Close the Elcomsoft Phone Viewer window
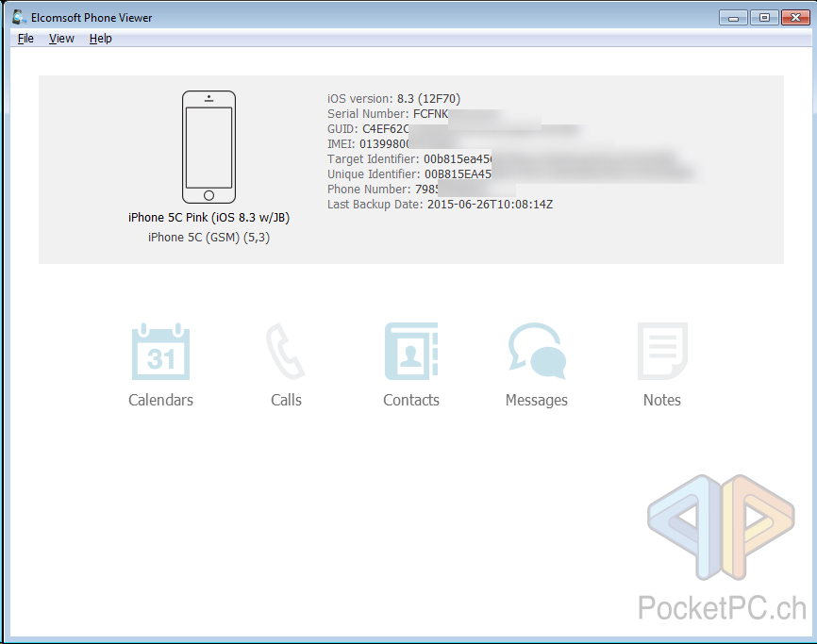 pyautogui.click(x=795, y=18)
